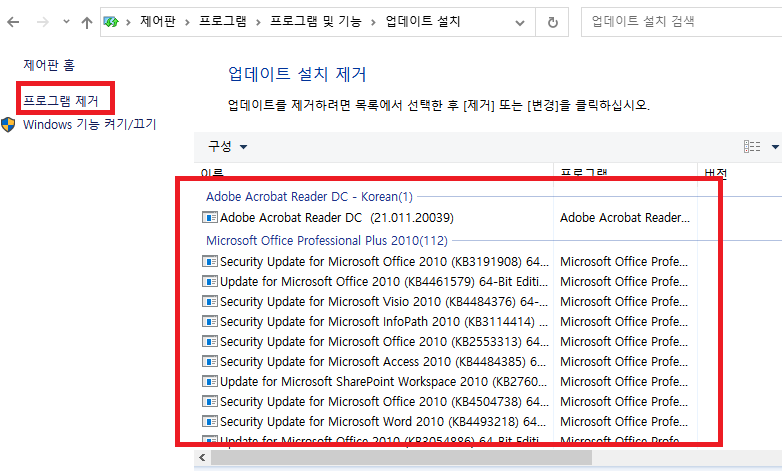782x471 pixels.
Task: Go up one folder level arrow
Action: (87, 22)
